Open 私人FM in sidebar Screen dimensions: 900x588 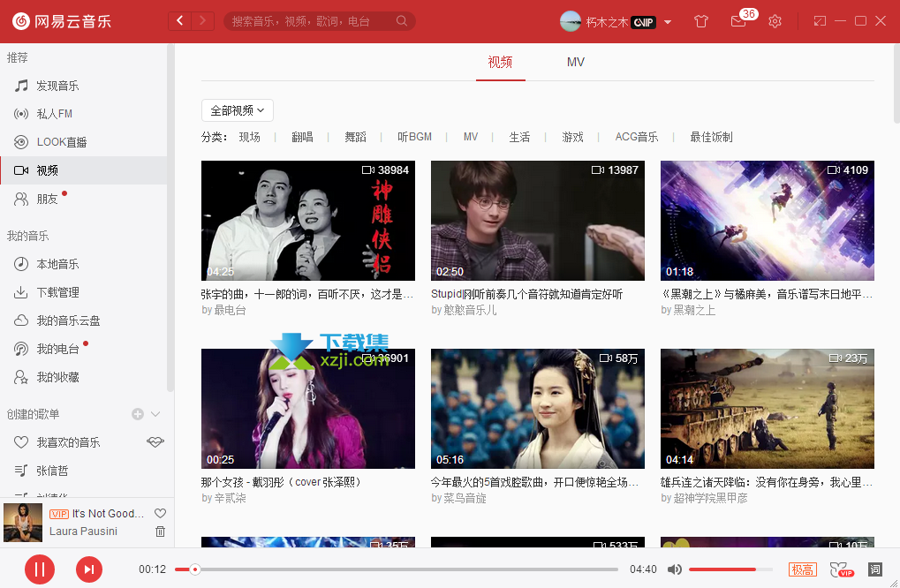pyautogui.click(x=84, y=114)
